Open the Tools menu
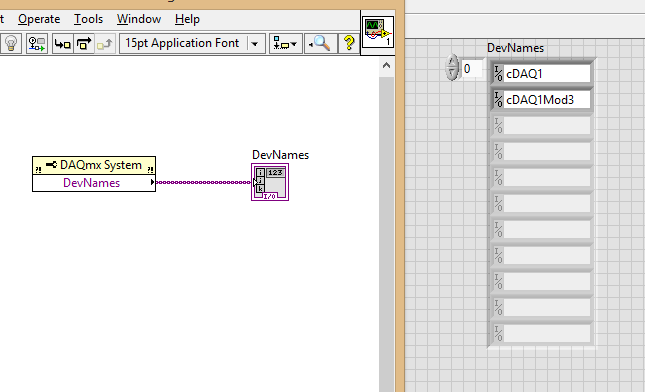 pyautogui.click(x=88, y=19)
